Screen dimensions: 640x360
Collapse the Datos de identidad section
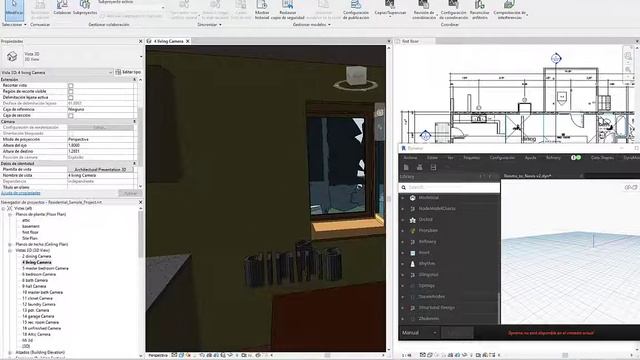[x=135, y=163]
